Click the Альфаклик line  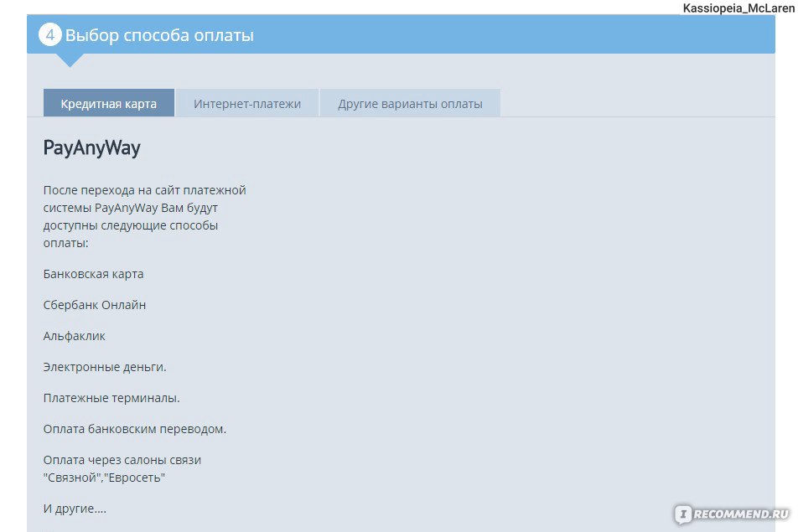pos(75,336)
